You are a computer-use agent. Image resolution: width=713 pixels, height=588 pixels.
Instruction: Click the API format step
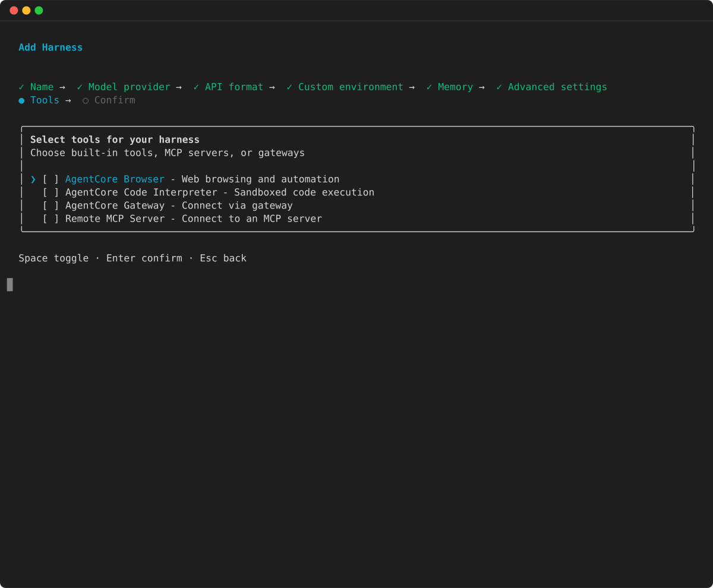pyautogui.click(x=234, y=87)
